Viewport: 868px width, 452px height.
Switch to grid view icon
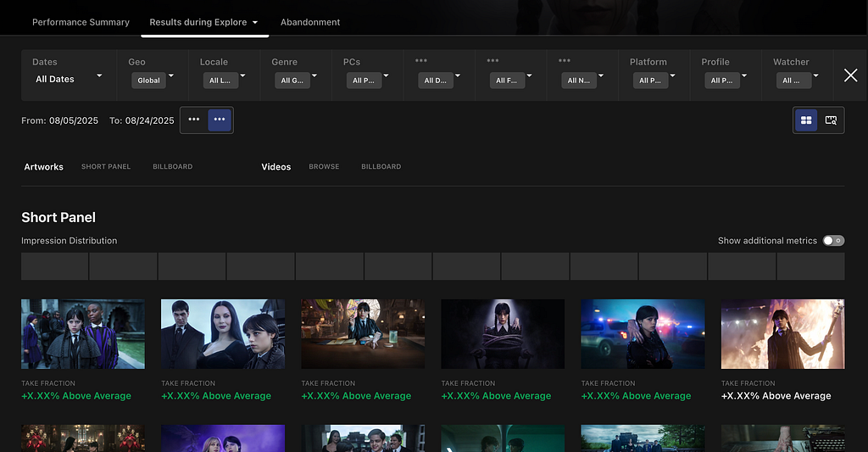(806, 120)
